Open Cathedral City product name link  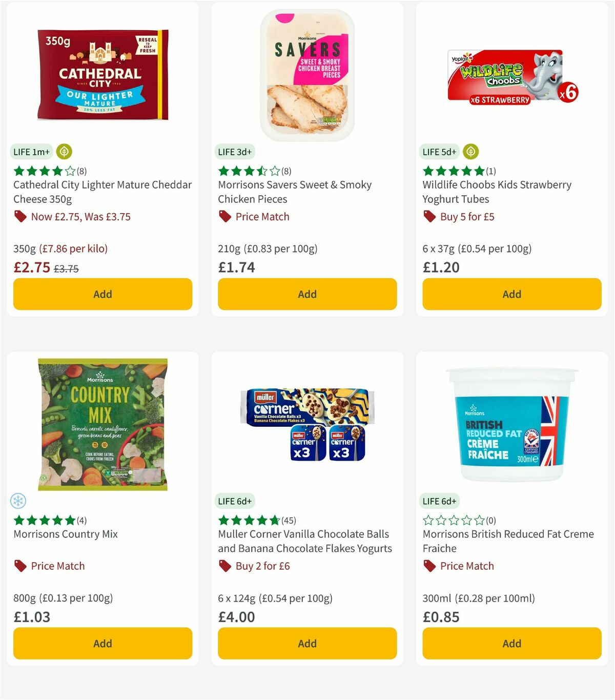click(x=102, y=192)
